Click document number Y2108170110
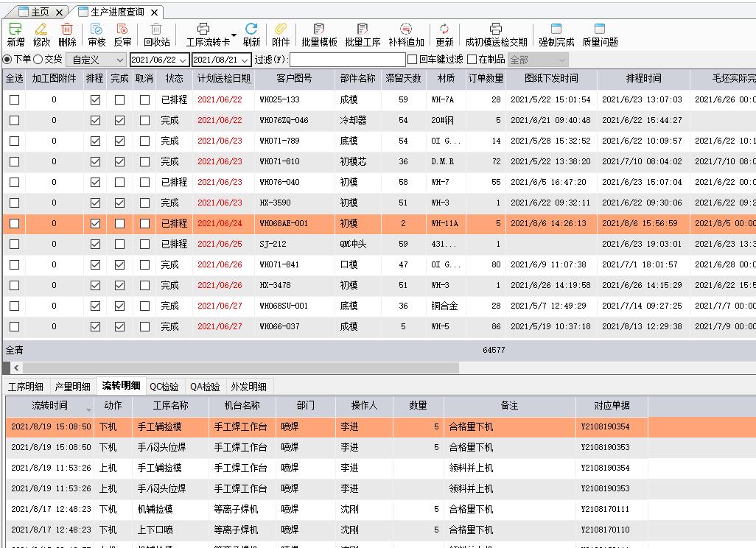 [x=605, y=530]
